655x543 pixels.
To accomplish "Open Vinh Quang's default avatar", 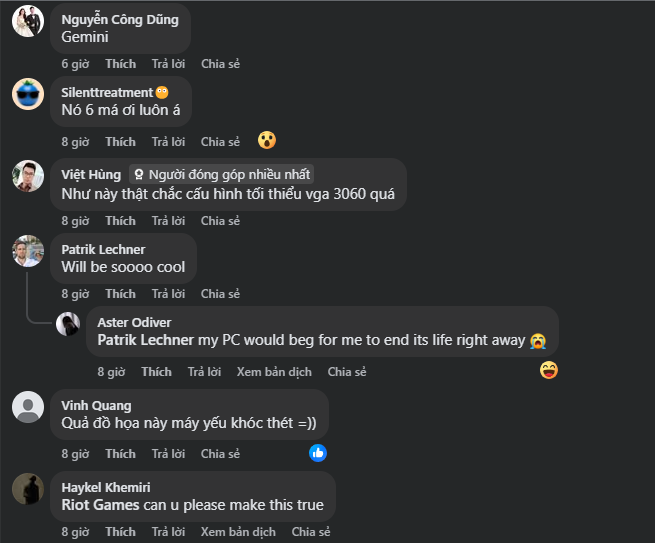I will coord(27,406).
